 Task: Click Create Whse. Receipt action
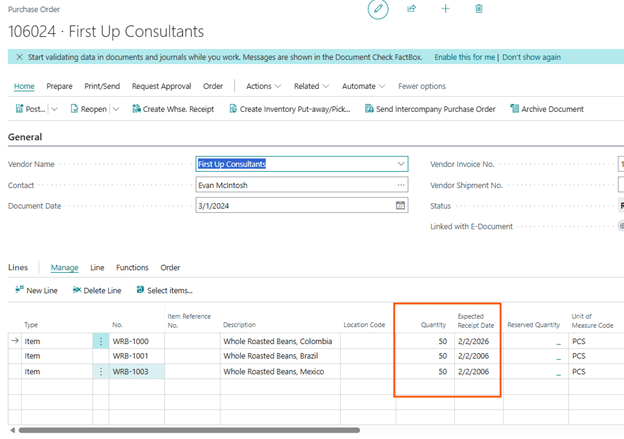click(172, 109)
